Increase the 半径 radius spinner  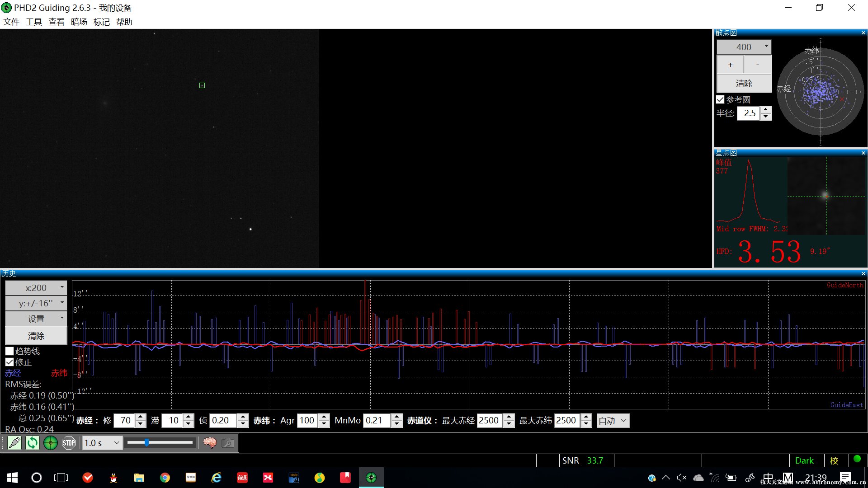point(765,110)
